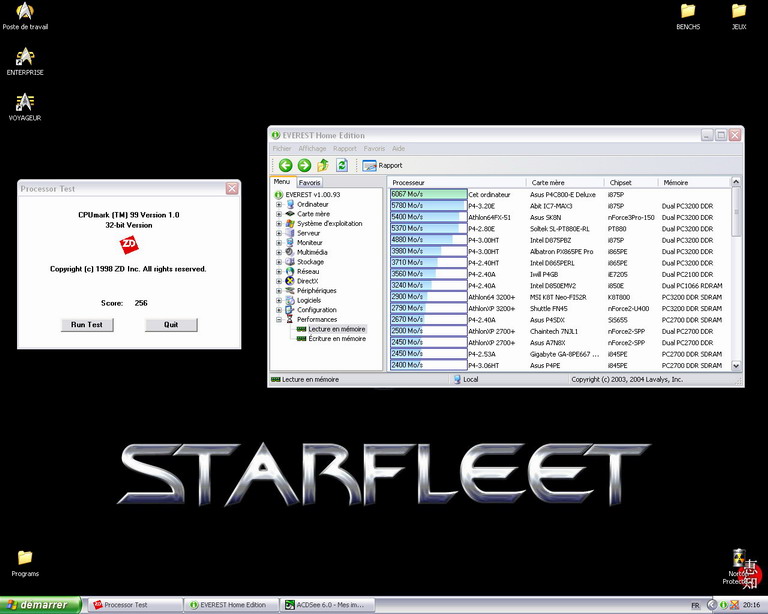Select the Réseau node in the tree
This screenshot has width=768, height=614.
click(x=308, y=271)
